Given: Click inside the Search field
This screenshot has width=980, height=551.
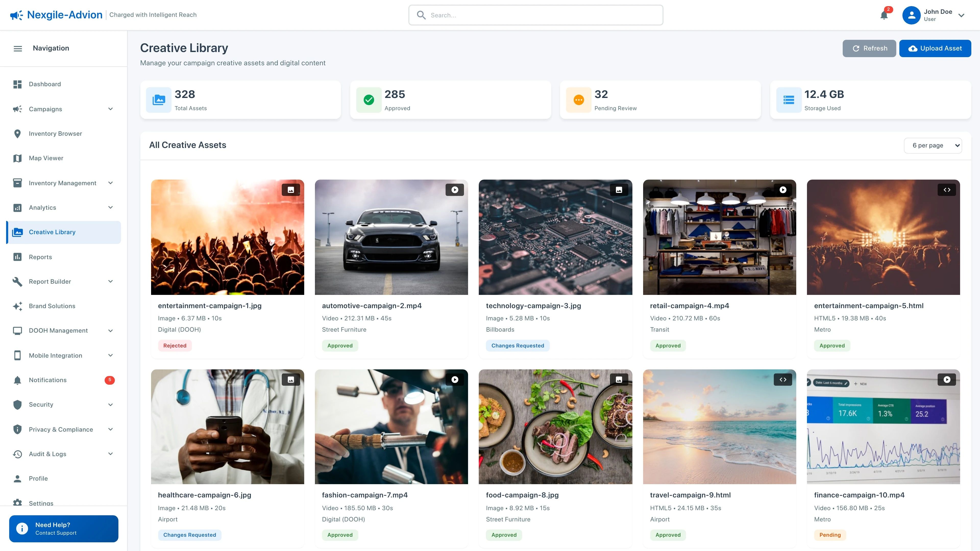Looking at the screenshot, I should [536, 15].
